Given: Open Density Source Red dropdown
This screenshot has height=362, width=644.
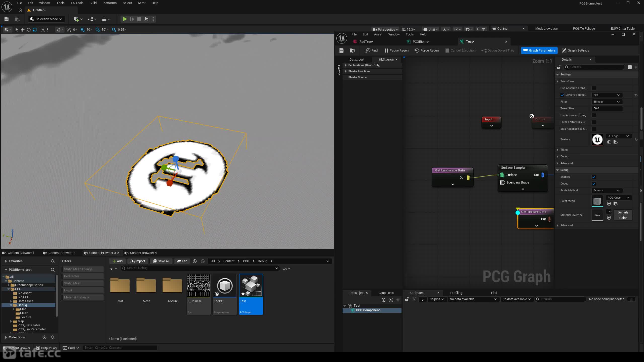Looking at the screenshot, I should click(x=606, y=95).
